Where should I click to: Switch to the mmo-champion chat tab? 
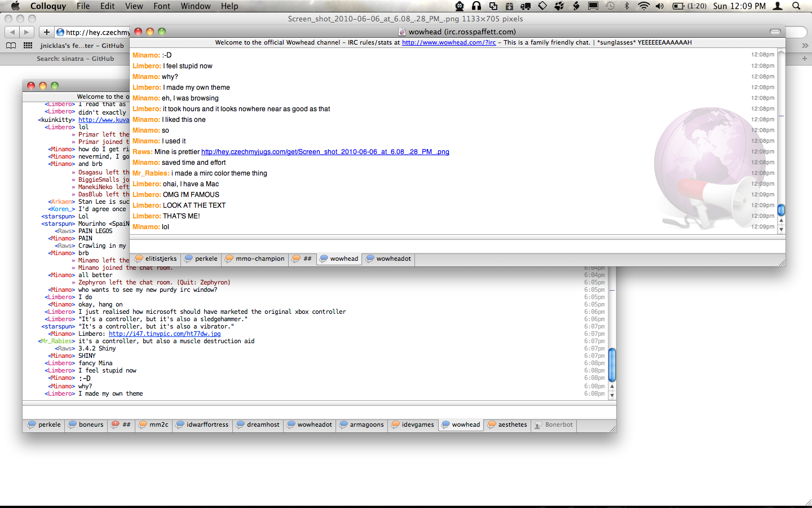pos(255,259)
